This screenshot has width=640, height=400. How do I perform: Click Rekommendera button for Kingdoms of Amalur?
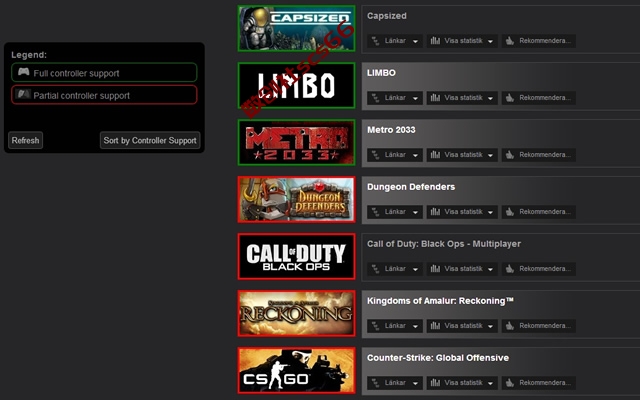[539, 326]
